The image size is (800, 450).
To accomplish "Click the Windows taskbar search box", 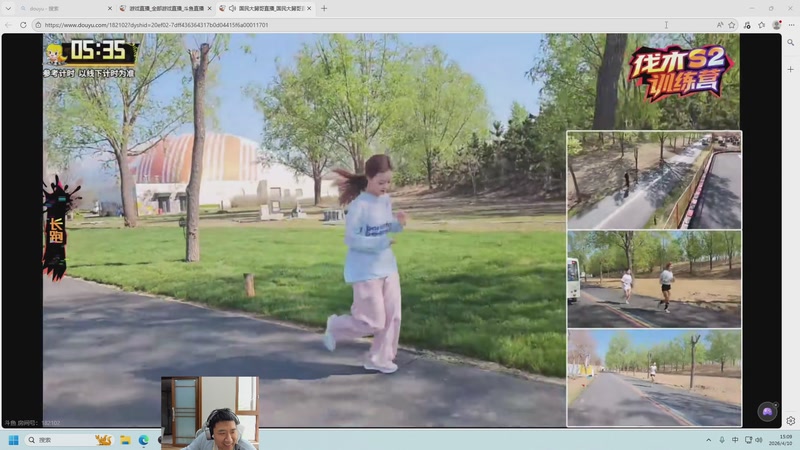I will coord(69,440).
